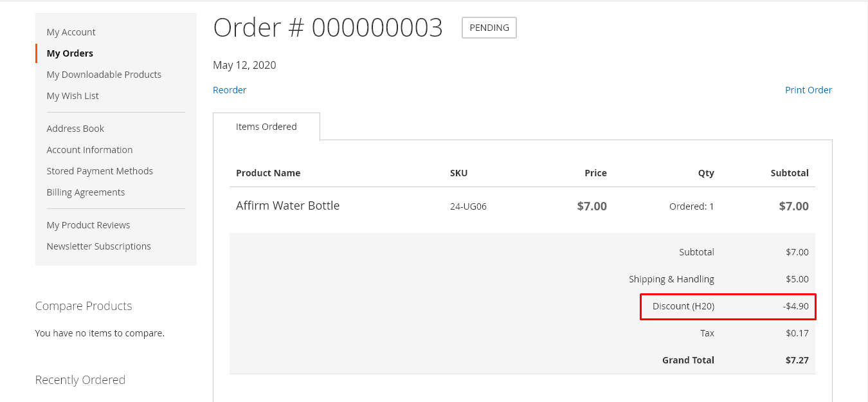
Task: Click the Shipping & Handling label
Action: pyautogui.click(x=671, y=279)
